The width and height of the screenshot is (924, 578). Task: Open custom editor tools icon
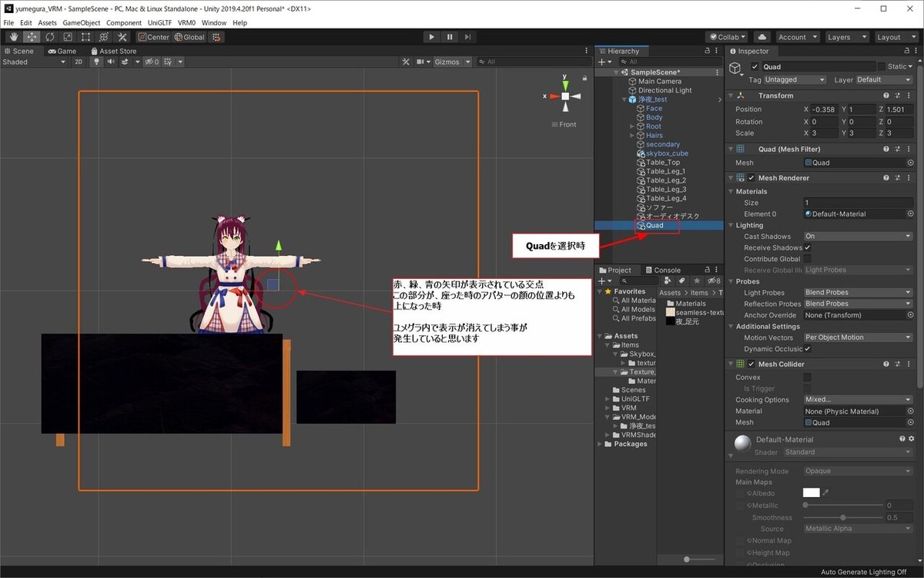click(x=122, y=37)
